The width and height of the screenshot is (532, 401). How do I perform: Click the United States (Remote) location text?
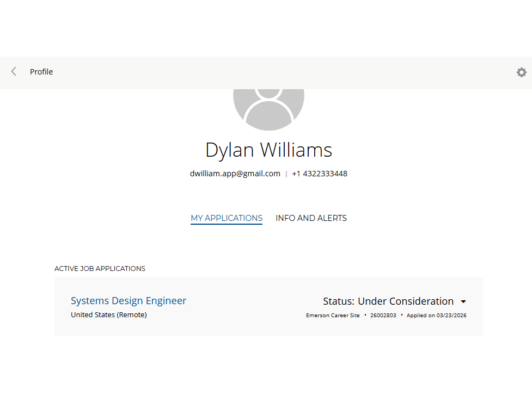[x=109, y=315]
